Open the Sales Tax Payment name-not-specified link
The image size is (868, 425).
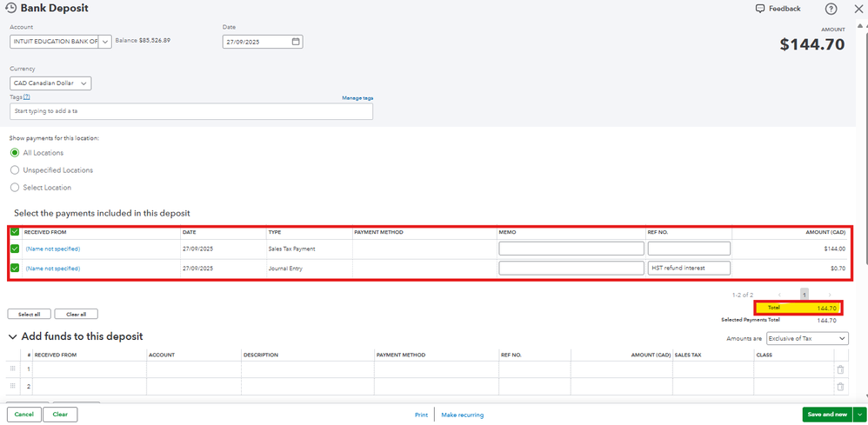pos(53,249)
